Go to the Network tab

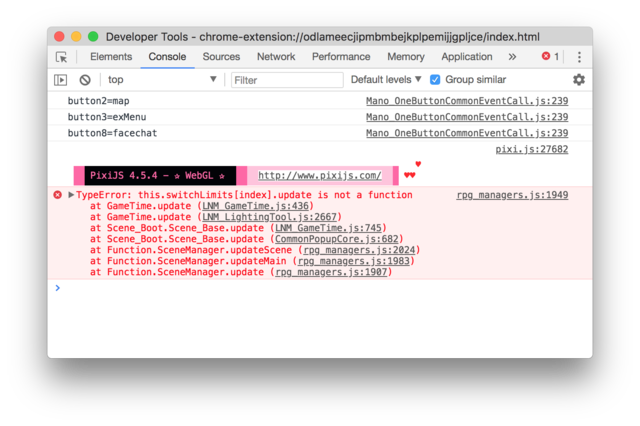pos(276,57)
